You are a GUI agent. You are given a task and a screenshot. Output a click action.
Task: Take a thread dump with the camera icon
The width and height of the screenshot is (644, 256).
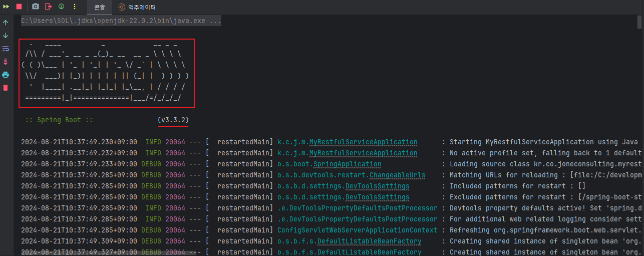35,7
